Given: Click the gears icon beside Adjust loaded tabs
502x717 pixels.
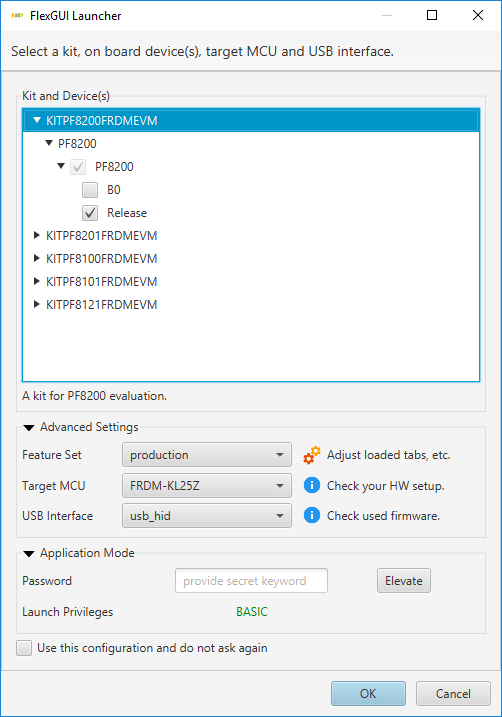Looking at the screenshot, I should pyautogui.click(x=312, y=455).
